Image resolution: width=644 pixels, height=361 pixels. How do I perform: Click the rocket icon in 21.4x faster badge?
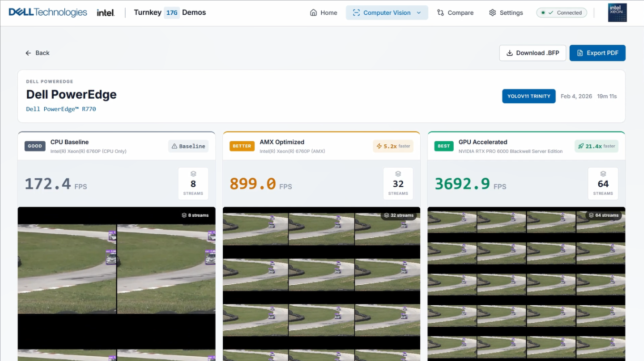point(581,146)
